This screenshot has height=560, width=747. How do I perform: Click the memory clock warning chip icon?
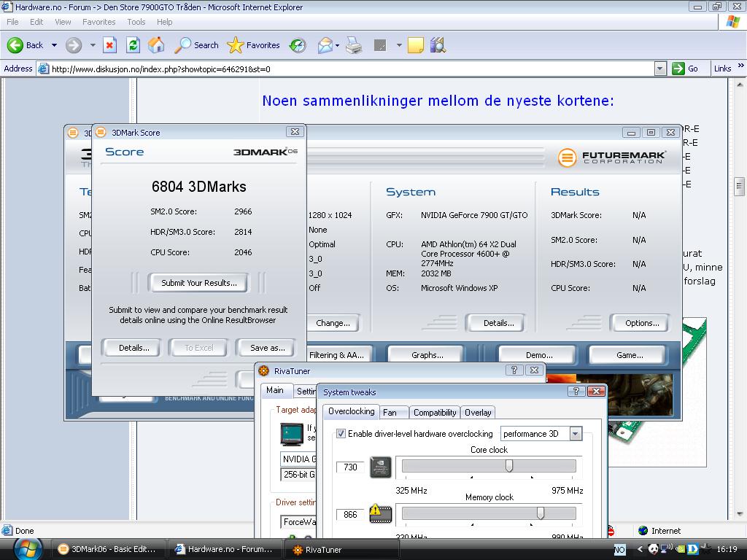[x=381, y=514]
